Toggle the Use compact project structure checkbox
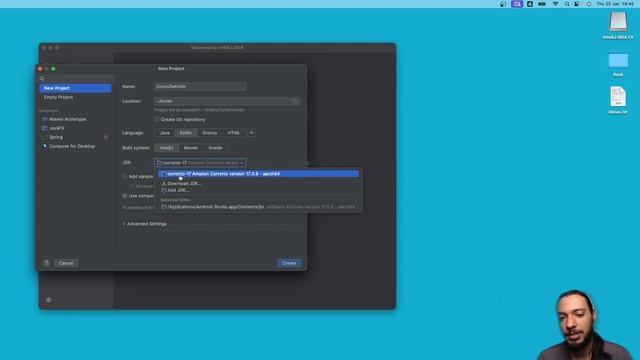Viewport: 640px width, 360px height. pyautogui.click(x=124, y=196)
